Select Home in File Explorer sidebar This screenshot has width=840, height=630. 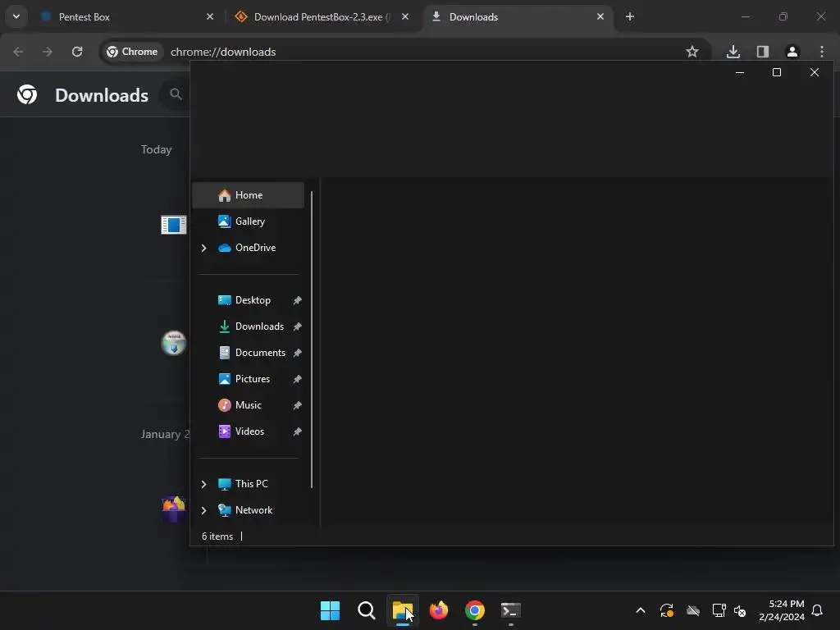(x=248, y=195)
